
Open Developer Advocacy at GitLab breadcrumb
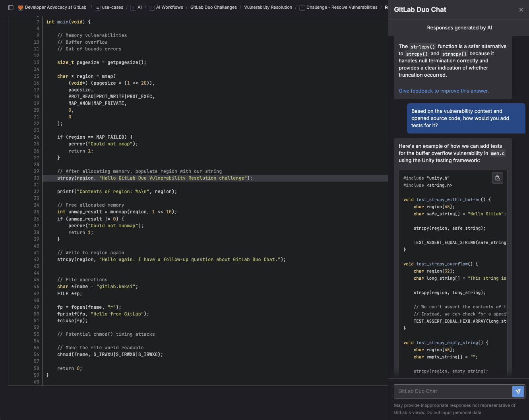pos(56,8)
